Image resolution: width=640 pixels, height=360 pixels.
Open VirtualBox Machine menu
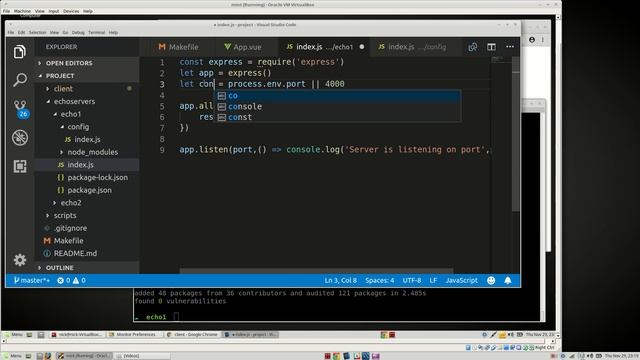(22, 11)
